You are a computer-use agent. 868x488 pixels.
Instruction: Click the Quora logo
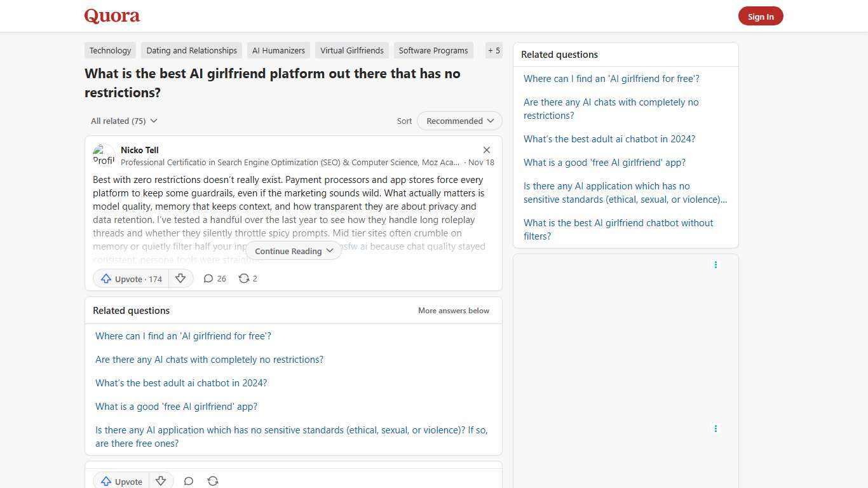coord(111,16)
